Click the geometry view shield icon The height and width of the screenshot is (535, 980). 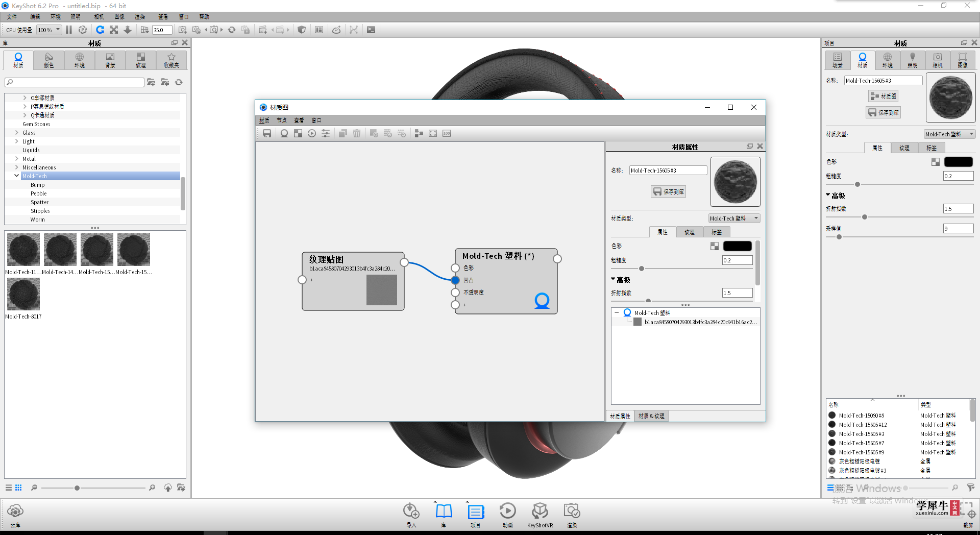(x=302, y=30)
